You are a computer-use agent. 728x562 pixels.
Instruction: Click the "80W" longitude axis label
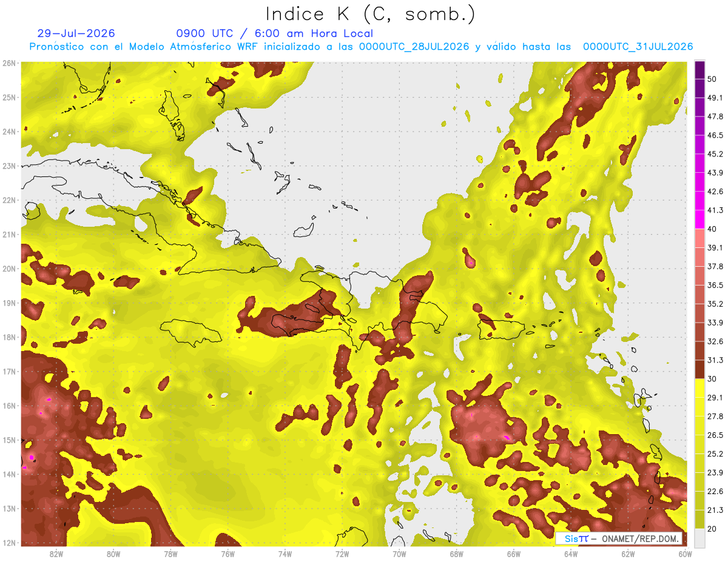[x=113, y=554]
